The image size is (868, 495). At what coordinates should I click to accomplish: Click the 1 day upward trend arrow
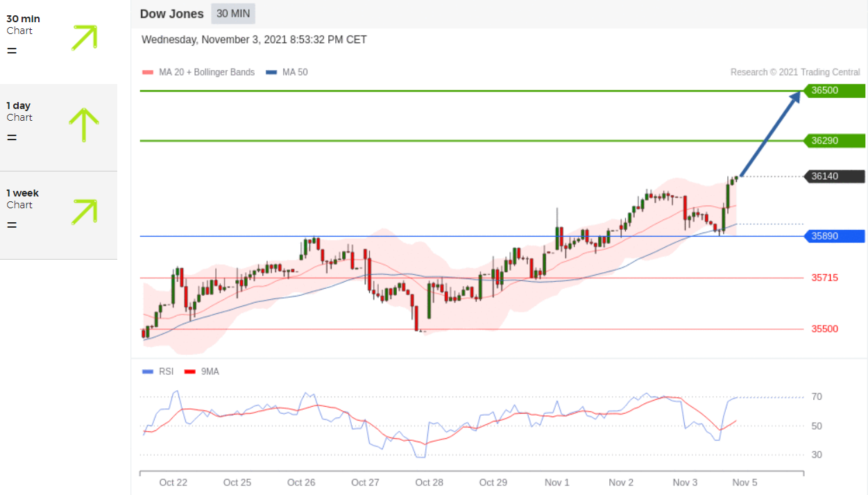point(84,125)
